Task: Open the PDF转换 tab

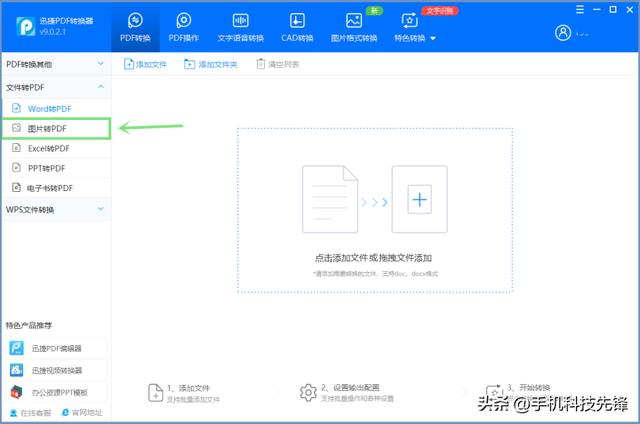Action: click(x=135, y=28)
